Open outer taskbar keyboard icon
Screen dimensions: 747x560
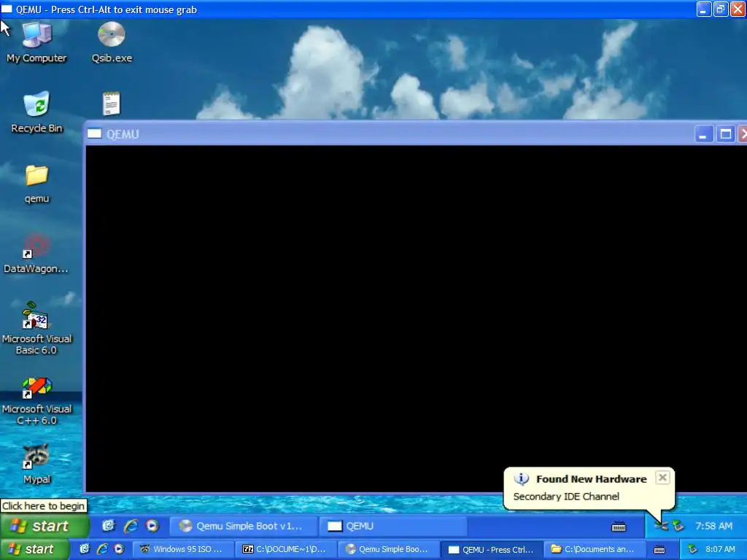click(659, 550)
